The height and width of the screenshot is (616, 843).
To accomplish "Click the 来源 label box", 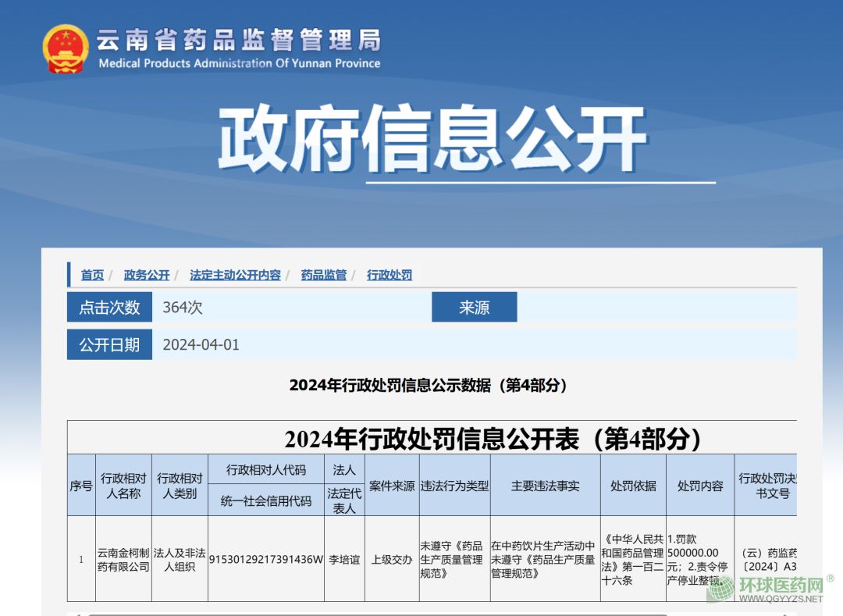I will tap(474, 308).
